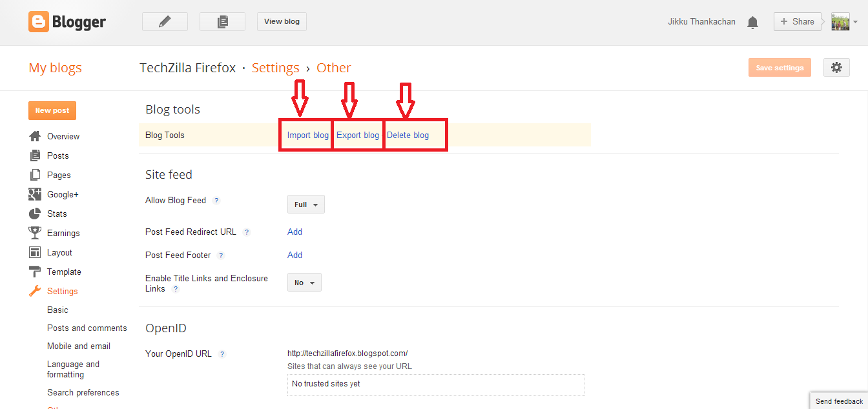
Task: Click the Send feedback button
Action: click(x=839, y=401)
